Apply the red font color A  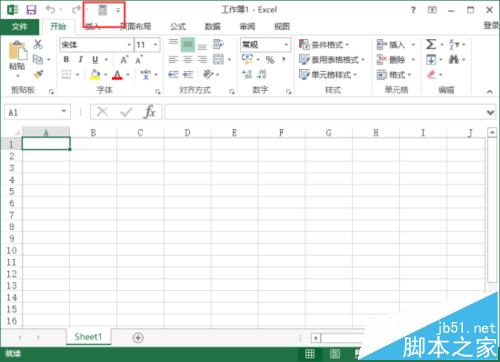tap(117, 75)
